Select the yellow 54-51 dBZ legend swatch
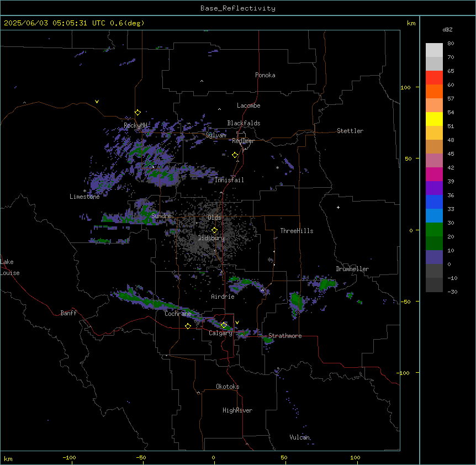 pos(434,119)
